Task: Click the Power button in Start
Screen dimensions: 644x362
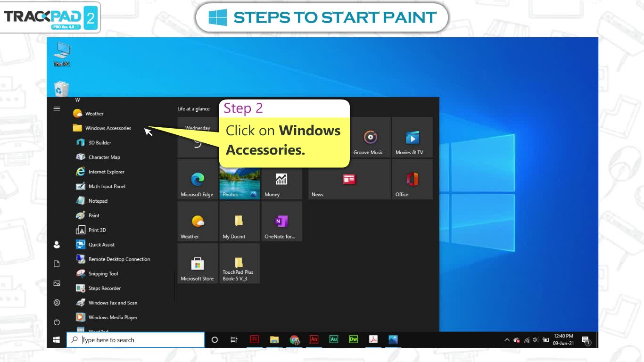Action: point(57,322)
